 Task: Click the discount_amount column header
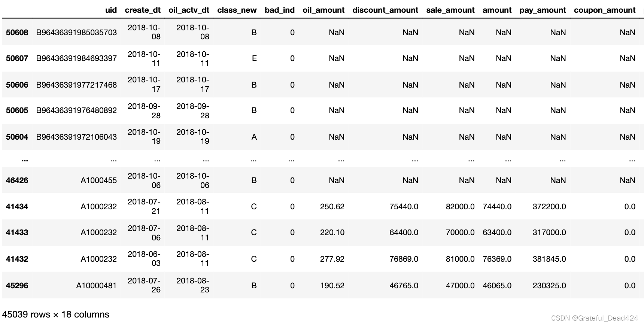tap(385, 10)
